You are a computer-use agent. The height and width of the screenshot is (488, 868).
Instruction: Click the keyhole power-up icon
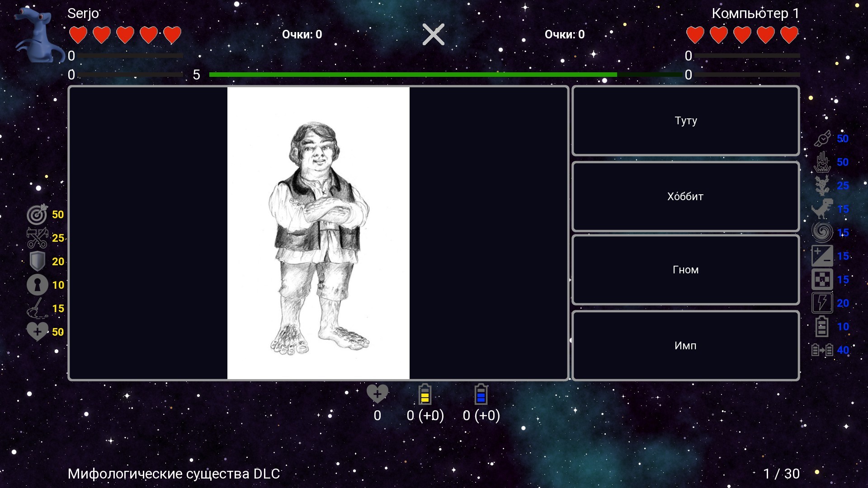pyautogui.click(x=37, y=285)
